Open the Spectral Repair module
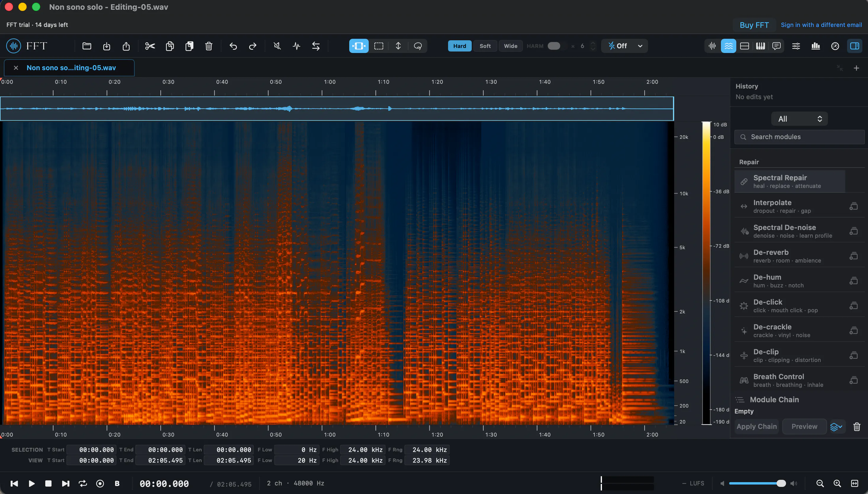868x494 pixels. 790,181
